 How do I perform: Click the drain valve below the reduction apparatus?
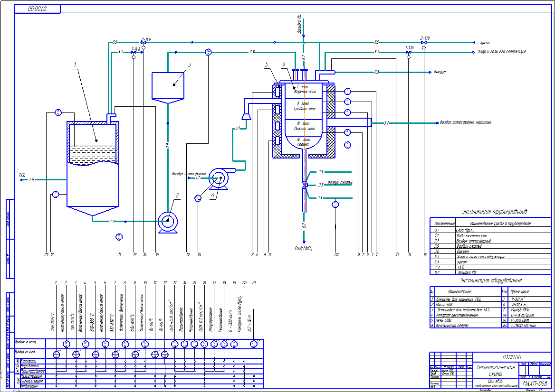click(x=304, y=185)
